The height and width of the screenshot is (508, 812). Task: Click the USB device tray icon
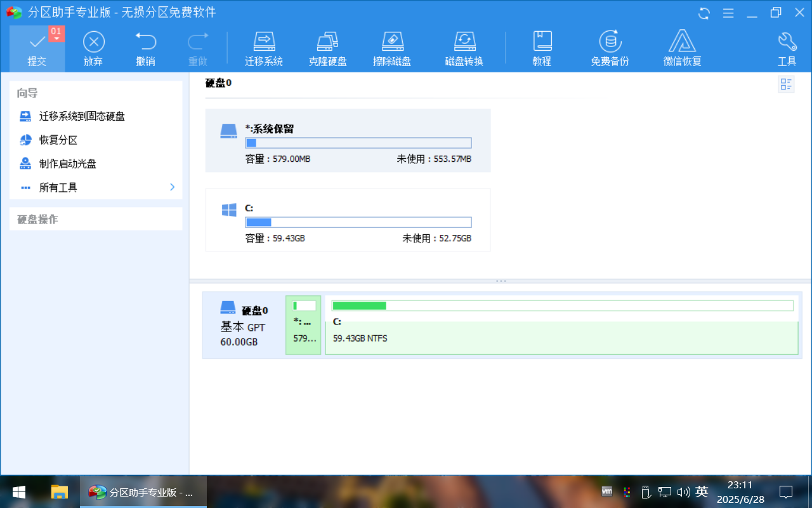pyautogui.click(x=646, y=491)
